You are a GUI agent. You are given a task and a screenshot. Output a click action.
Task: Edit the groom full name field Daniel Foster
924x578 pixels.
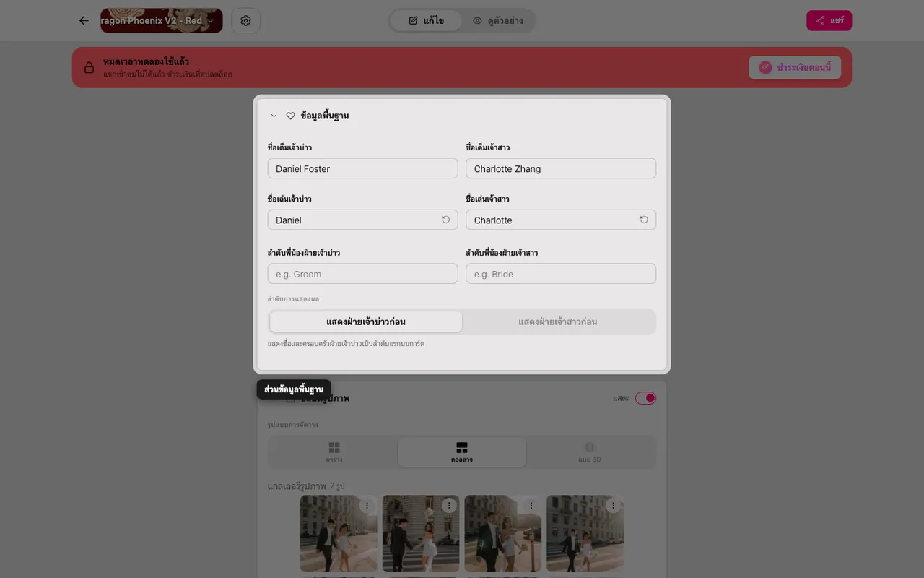coord(362,168)
